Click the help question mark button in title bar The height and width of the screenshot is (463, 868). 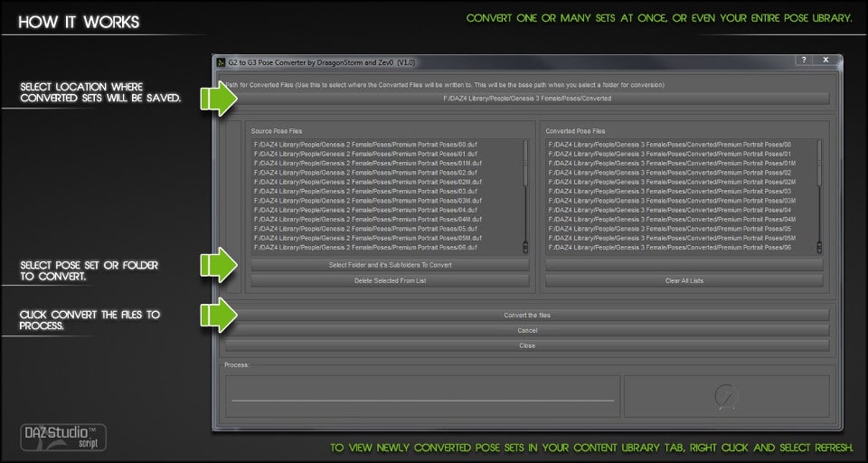pyautogui.click(x=803, y=60)
